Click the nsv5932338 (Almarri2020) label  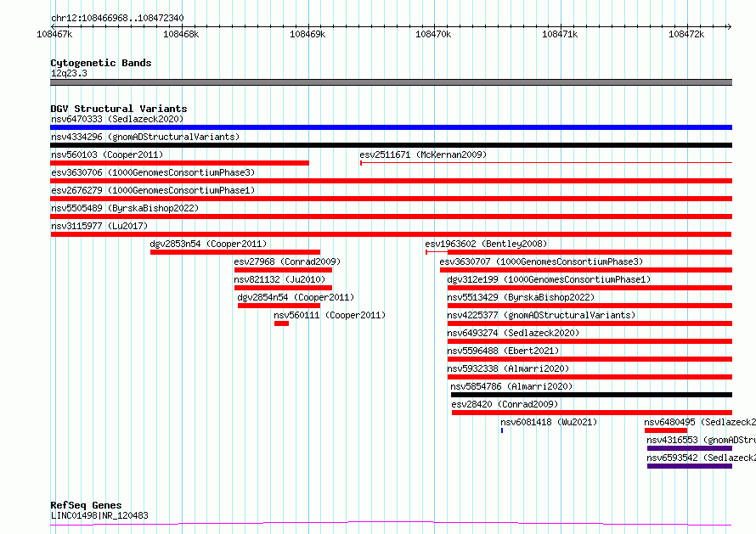pyautogui.click(x=508, y=368)
